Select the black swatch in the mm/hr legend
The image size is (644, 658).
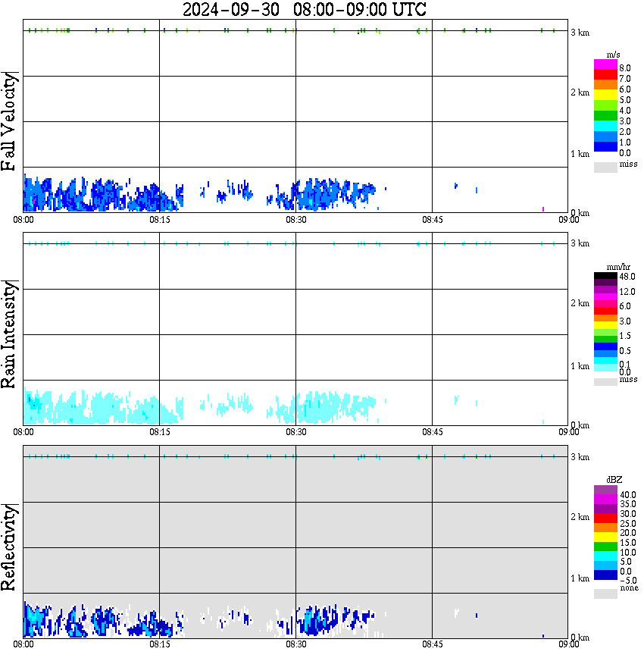(x=605, y=276)
